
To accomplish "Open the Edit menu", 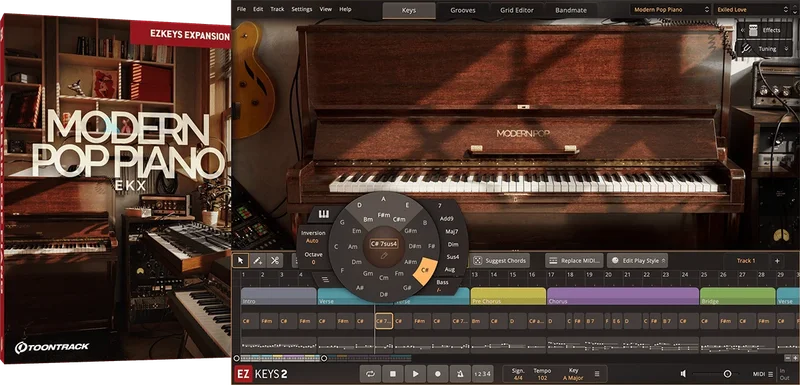I will pos(258,9).
